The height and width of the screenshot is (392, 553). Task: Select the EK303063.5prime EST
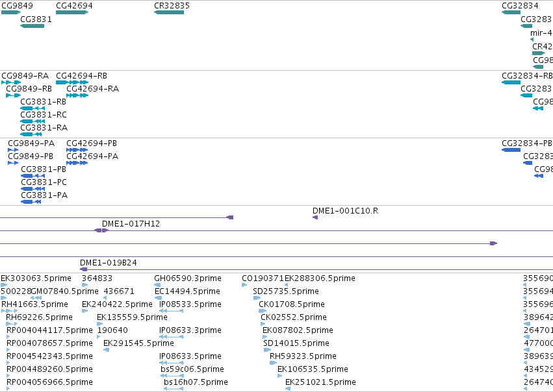[4, 286]
